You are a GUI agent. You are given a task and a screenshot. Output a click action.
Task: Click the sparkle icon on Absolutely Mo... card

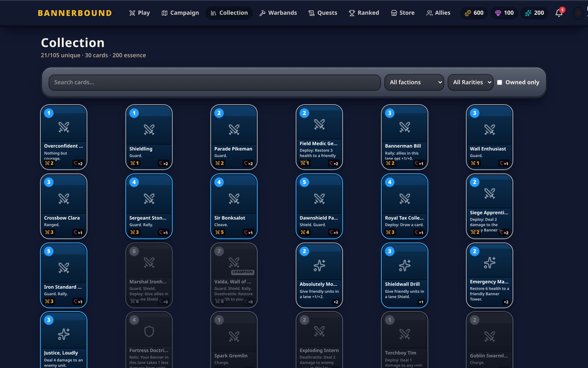coord(319,265)
